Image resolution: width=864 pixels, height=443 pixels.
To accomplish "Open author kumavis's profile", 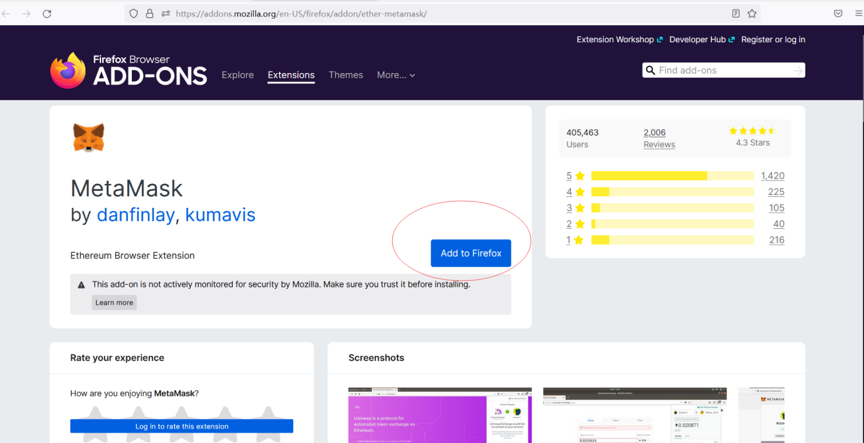I will coord(220,215).
